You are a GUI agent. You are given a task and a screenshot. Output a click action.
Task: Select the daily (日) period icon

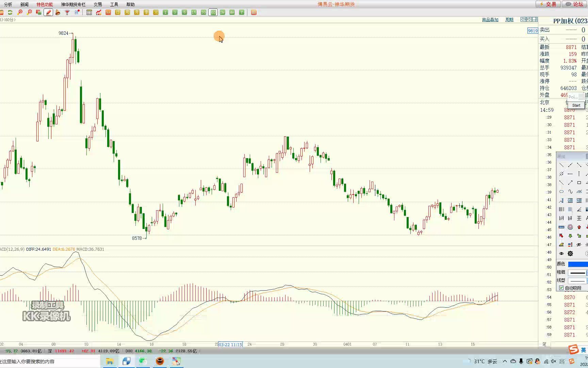(118, 13)
